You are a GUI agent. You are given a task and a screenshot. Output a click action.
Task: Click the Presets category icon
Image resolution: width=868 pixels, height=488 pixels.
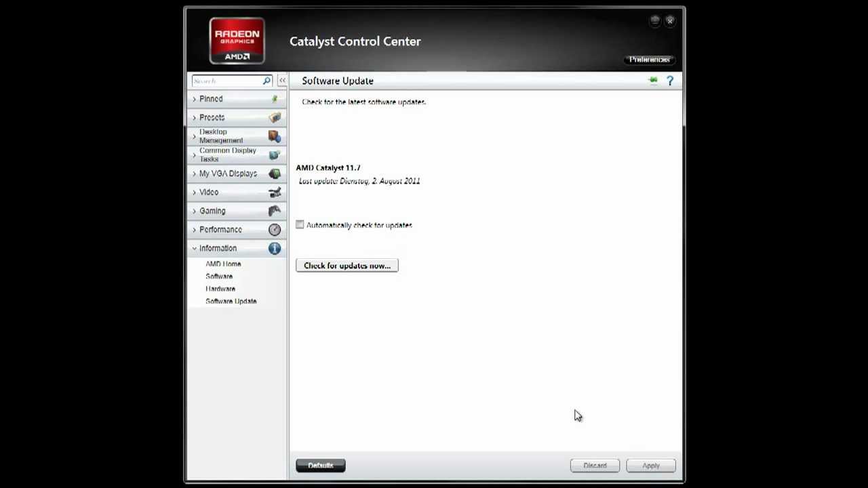(275, 117)
